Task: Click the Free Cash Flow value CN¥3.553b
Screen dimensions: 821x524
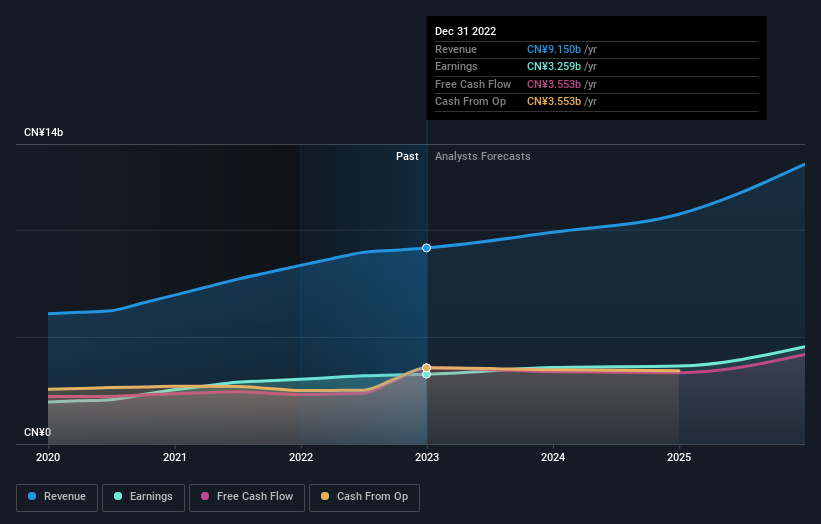Action: tap(554, 84)
